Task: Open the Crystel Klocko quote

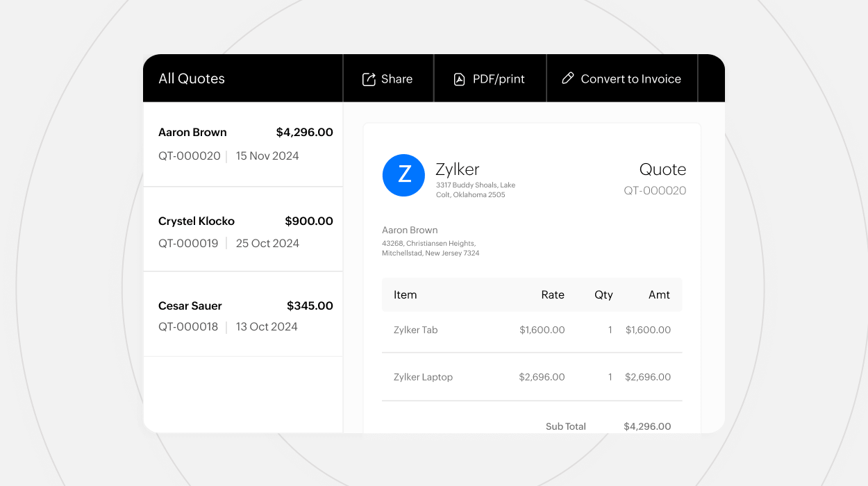Action: pos(243,231)
